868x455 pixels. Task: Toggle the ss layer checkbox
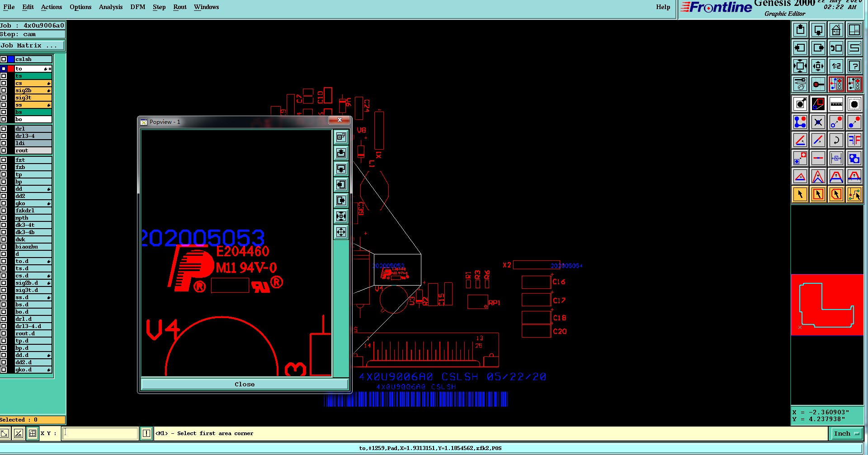point(4,105)
